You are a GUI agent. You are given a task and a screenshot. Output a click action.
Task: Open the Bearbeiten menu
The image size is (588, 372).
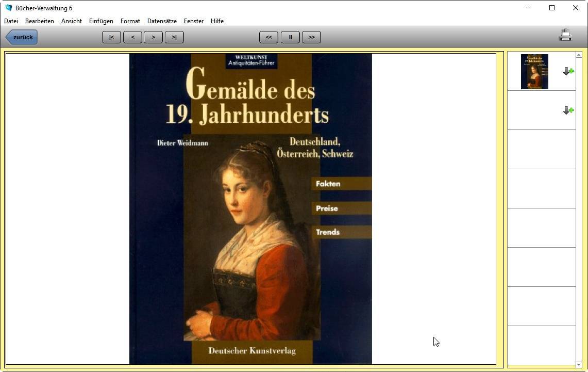point(39,21)
